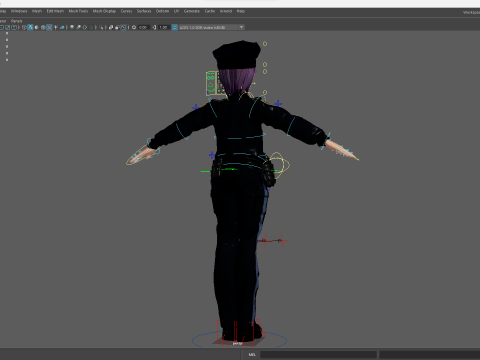Toggle the view transform icon
Viewport: 480px width, 360px height.
tap(174, 27)
